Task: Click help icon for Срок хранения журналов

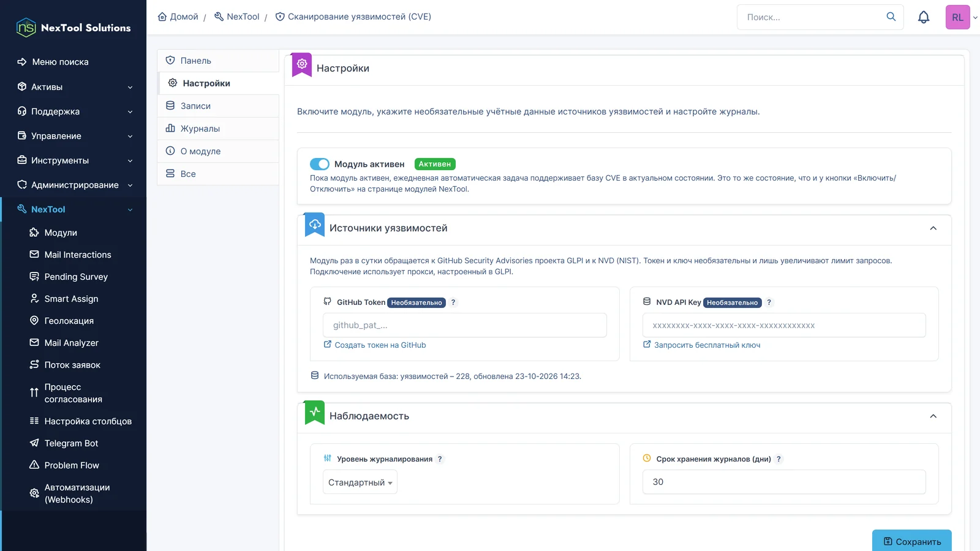Action: coord(779,459)
